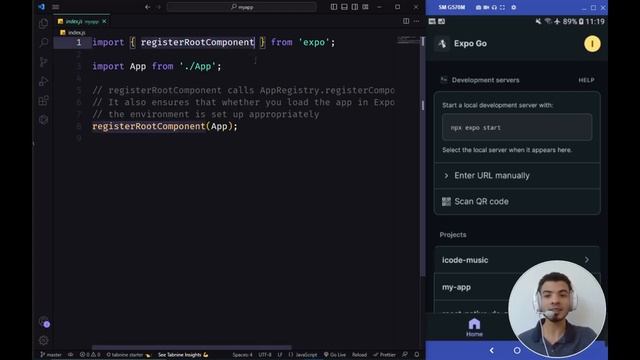The image size is (640, 360).
Task: Toggle the primary side bar layout icon
Action: click(x=334, y=7)
